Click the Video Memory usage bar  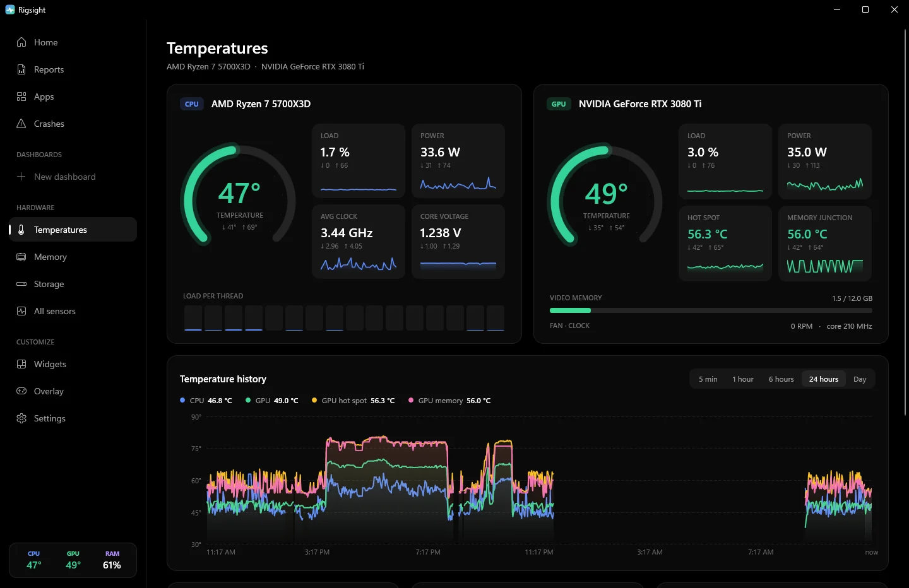[711, 310]
